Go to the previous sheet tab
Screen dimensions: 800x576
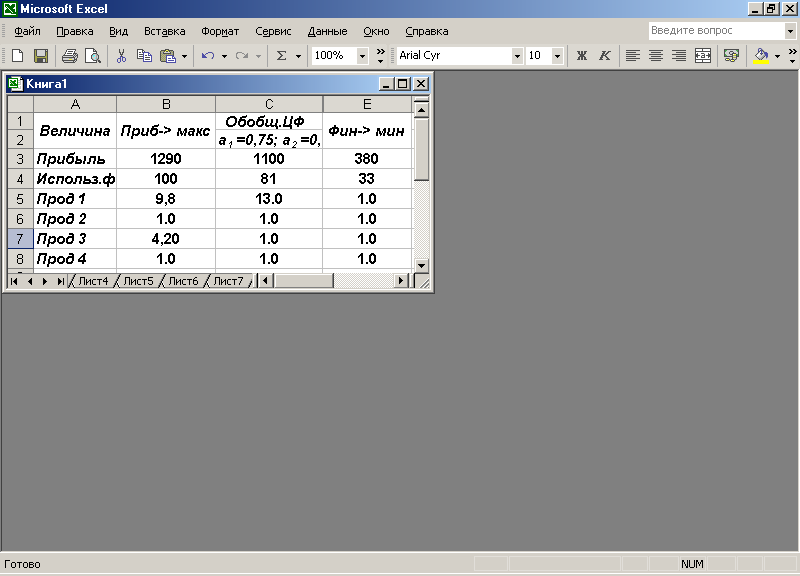click(30, 281)
